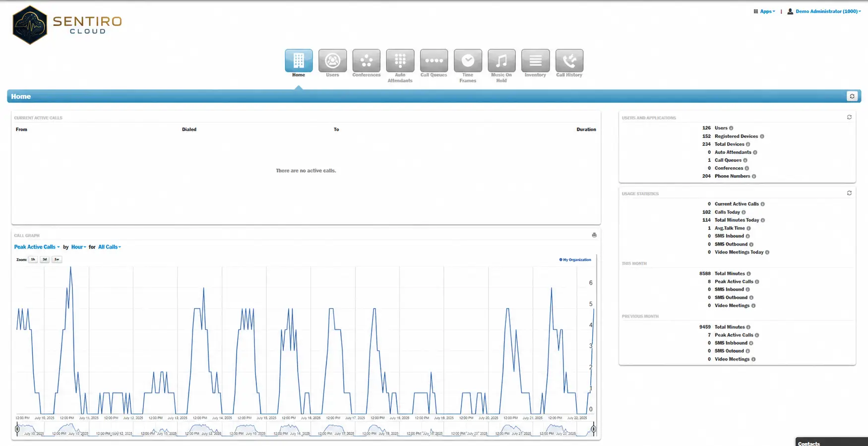Set graph zoom to 1w
The image size is (868, 446).
tap(57, 259)
